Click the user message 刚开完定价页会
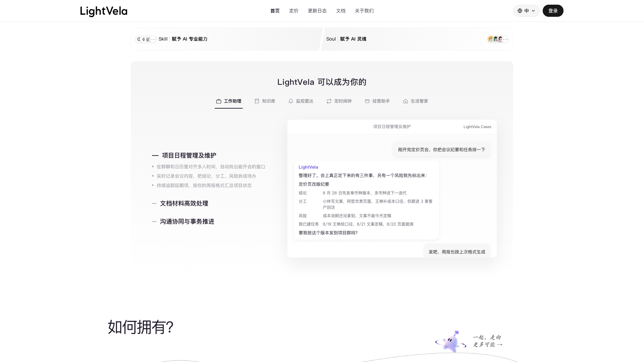Image resolution: width=644 pixels, height=362 pixels. [441, 149]
